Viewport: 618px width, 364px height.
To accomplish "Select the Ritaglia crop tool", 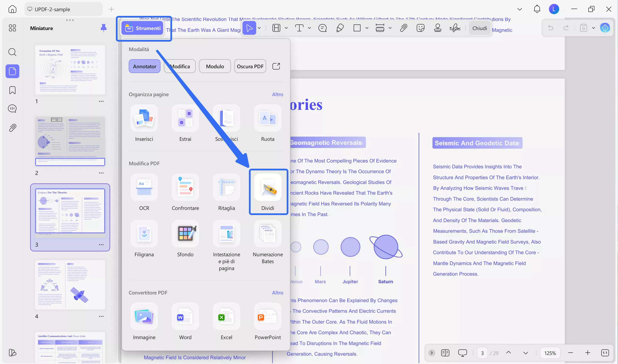I will (x=226, y=187).
